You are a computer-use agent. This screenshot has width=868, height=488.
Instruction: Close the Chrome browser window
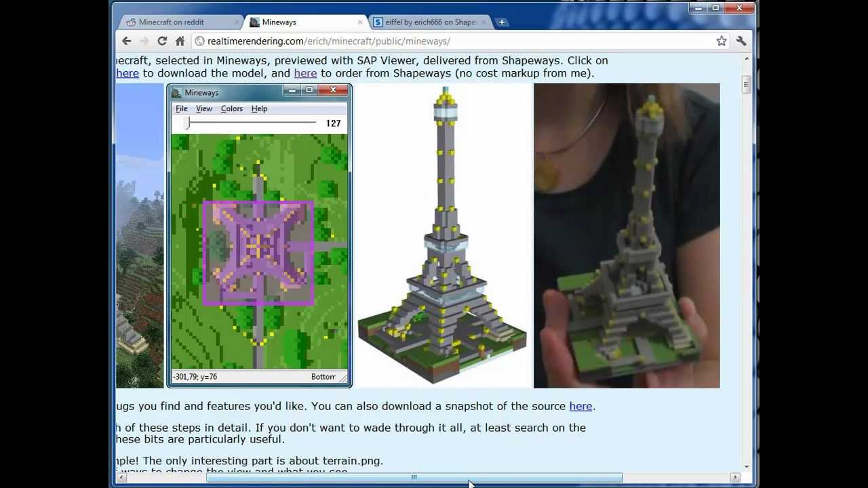(x=739, y=8)
